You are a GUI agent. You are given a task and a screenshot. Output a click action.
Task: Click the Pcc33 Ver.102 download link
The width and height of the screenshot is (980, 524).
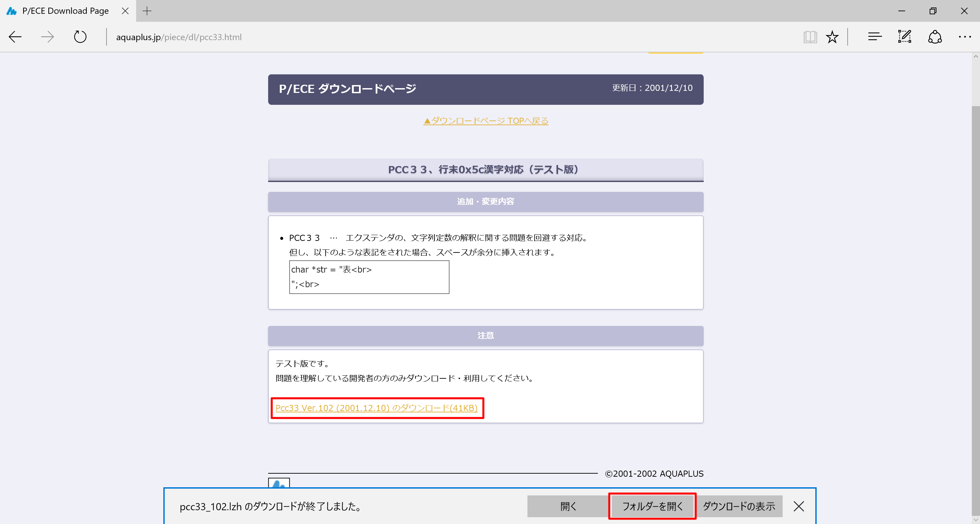click(376, 408)
